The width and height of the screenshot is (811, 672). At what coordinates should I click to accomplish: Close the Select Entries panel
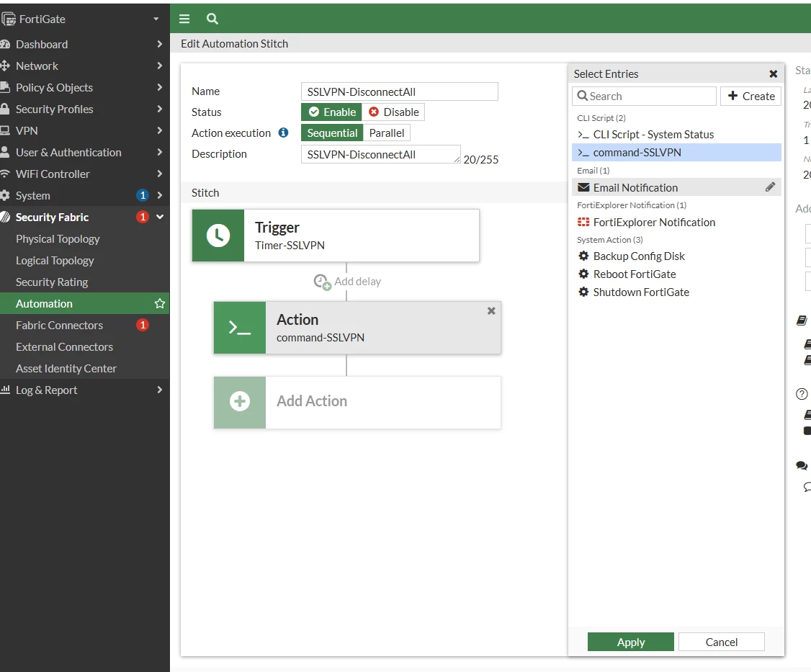coord(774,74)
